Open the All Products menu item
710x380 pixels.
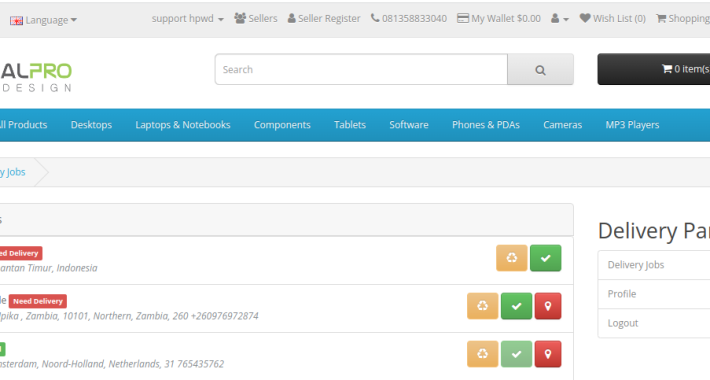(x=24, y=125)
